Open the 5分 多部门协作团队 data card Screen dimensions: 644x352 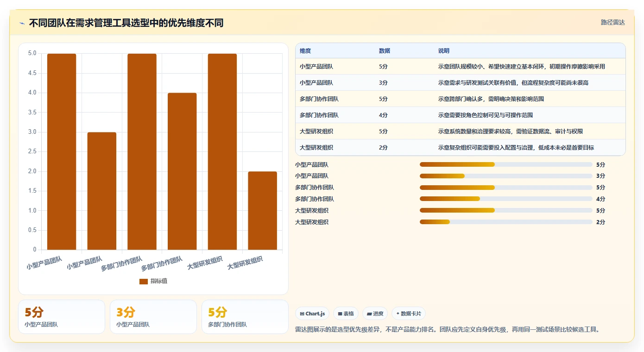[x=245, y=317]
